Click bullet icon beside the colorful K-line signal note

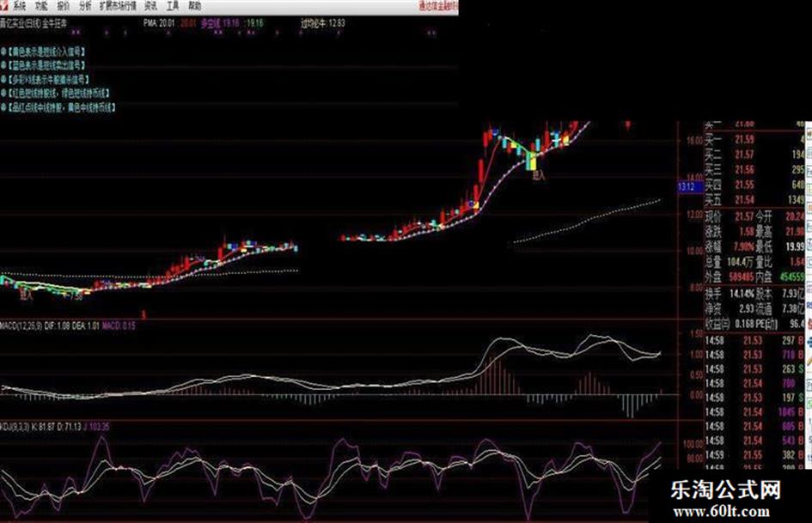3,79
